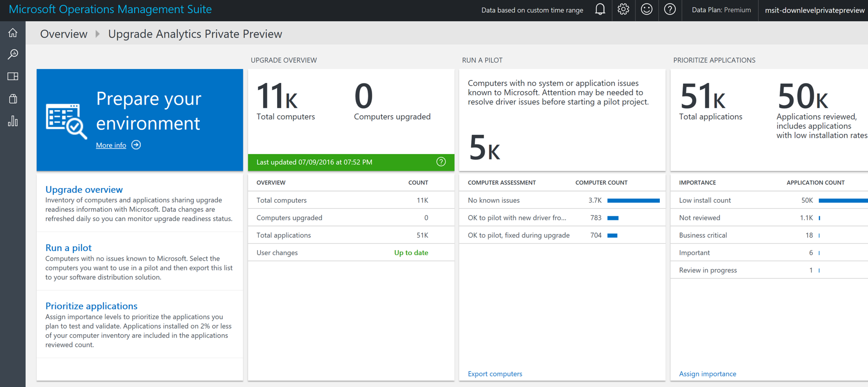Click the help icon on Last updated bar
868x387 pixels.
coord(441,162)
